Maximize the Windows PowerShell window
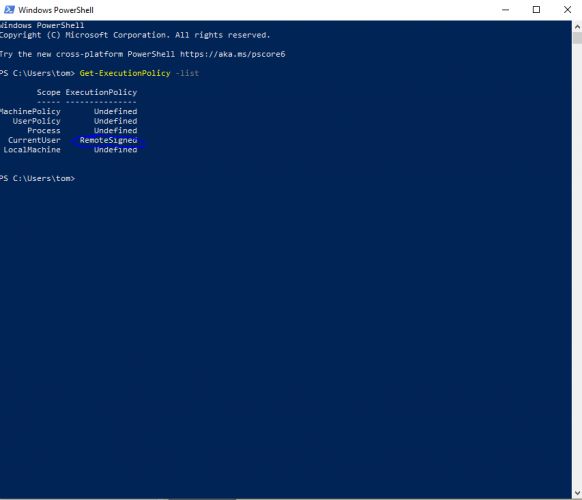This screenshot has height=500, width=582. click(x=536, y=10)
